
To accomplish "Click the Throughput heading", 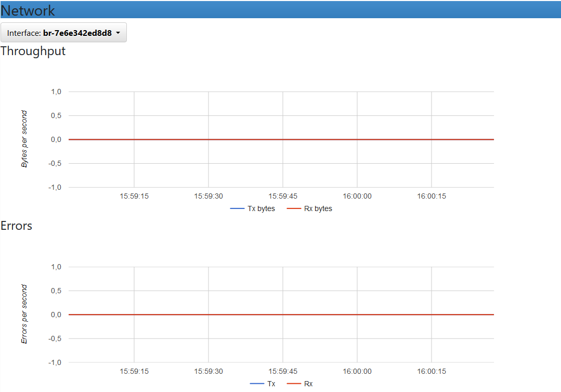I will [x=33, y=51].
